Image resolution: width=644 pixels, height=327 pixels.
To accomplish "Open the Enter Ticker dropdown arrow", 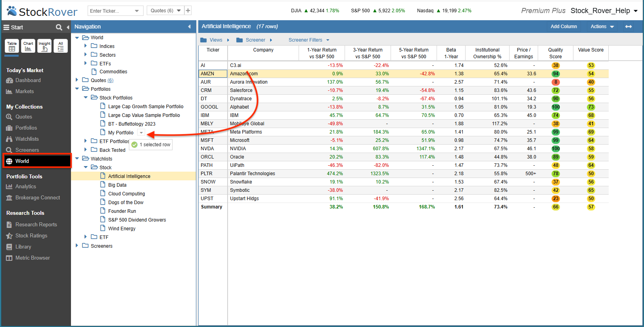I will 137,11.
